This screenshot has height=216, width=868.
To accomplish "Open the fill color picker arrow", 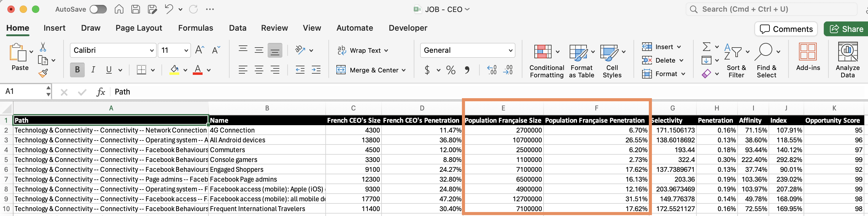I will point(185,70).
